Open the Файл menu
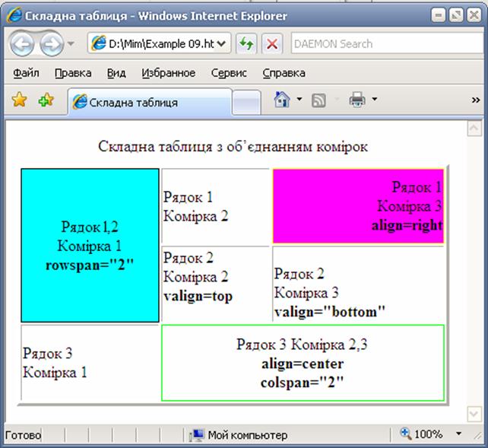The height and width of the screenshot is (448, 488). pyautogui.click(x=26, y=73)
